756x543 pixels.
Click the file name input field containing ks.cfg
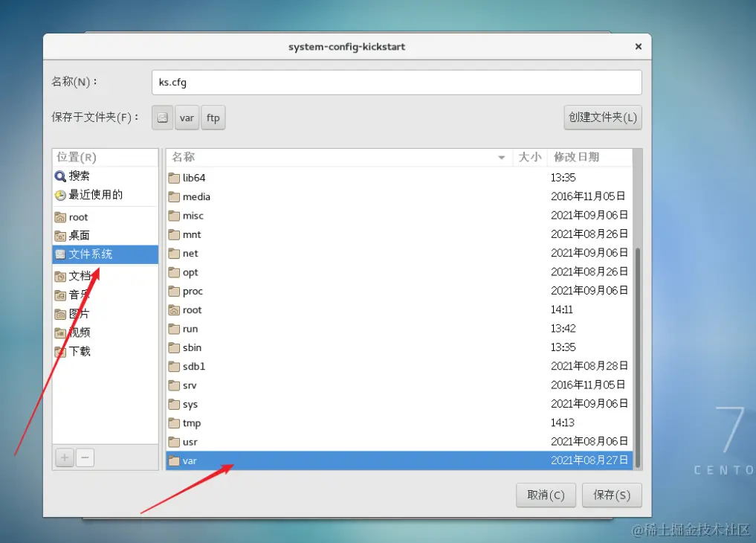(x=396, y=83)
